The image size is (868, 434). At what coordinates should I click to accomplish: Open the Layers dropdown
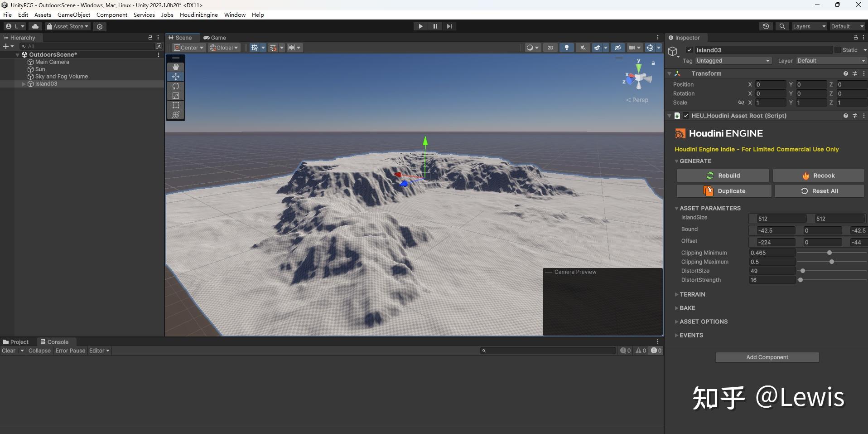pos(808,26)
